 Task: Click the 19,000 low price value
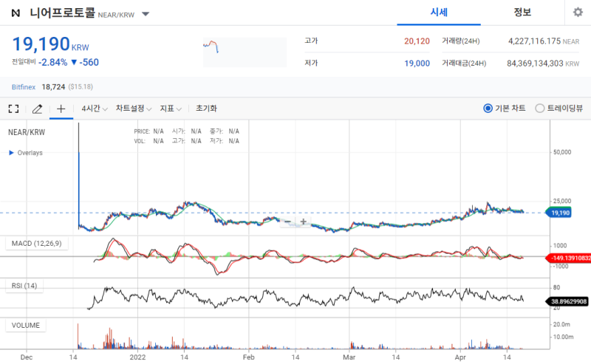pos(417,63)
